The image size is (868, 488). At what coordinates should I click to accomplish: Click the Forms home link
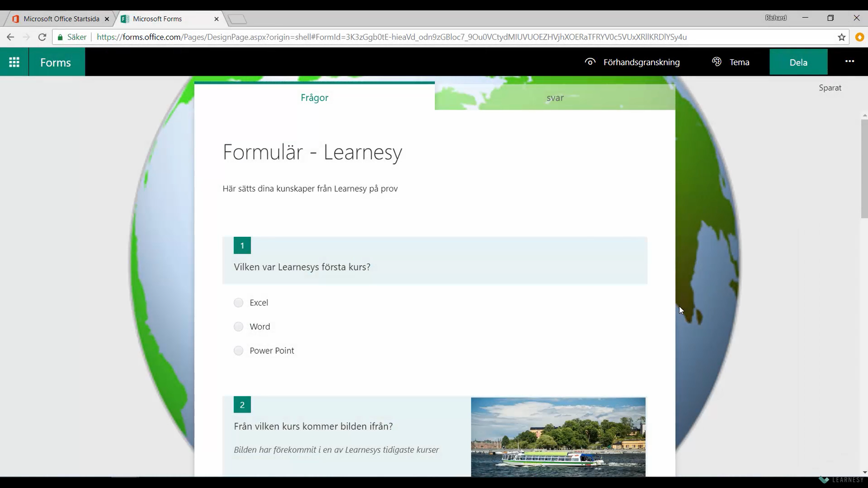tap(56, 62)
